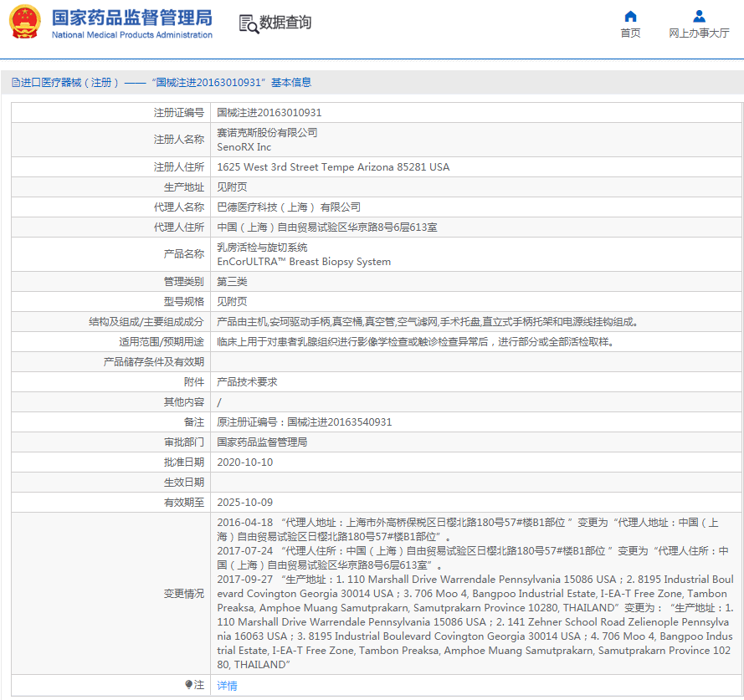Click the expiry date 2025-10-09
The image size is (744, 700).
click(244, 503)
